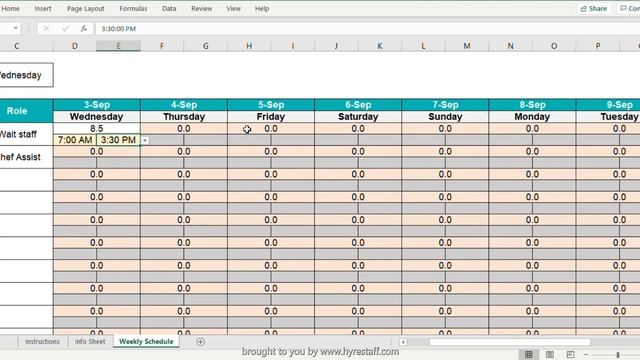Switch to the Info Sheet tab
Image resolution: width=640 pixels, height=360 pixels.
point(90,342)
